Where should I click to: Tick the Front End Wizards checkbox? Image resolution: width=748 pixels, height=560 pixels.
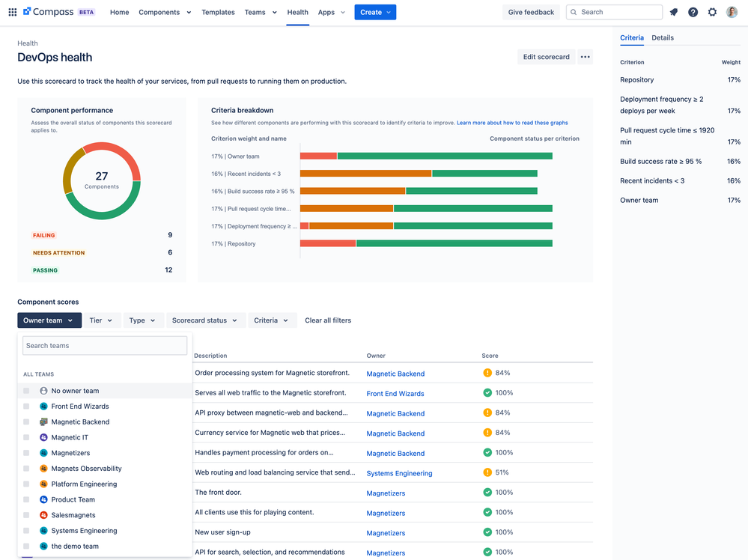pyautogui.click(x=26, y=407)
